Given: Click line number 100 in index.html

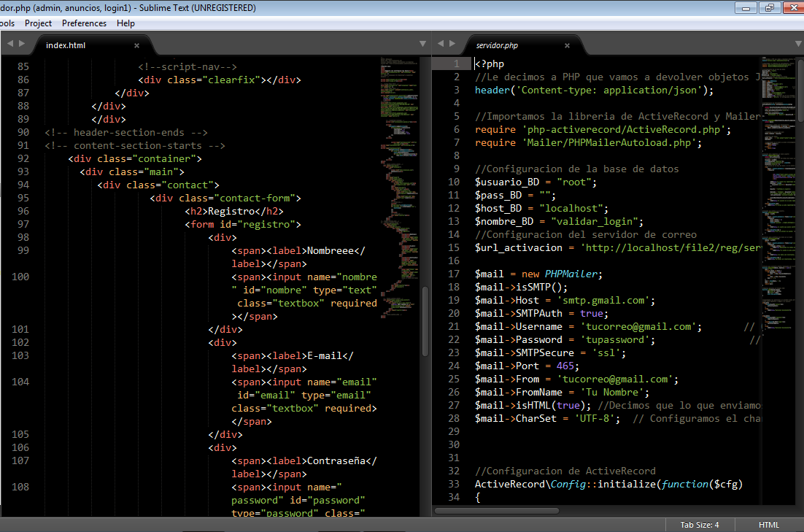Looking at the screenshot, I should pos(20,277).
